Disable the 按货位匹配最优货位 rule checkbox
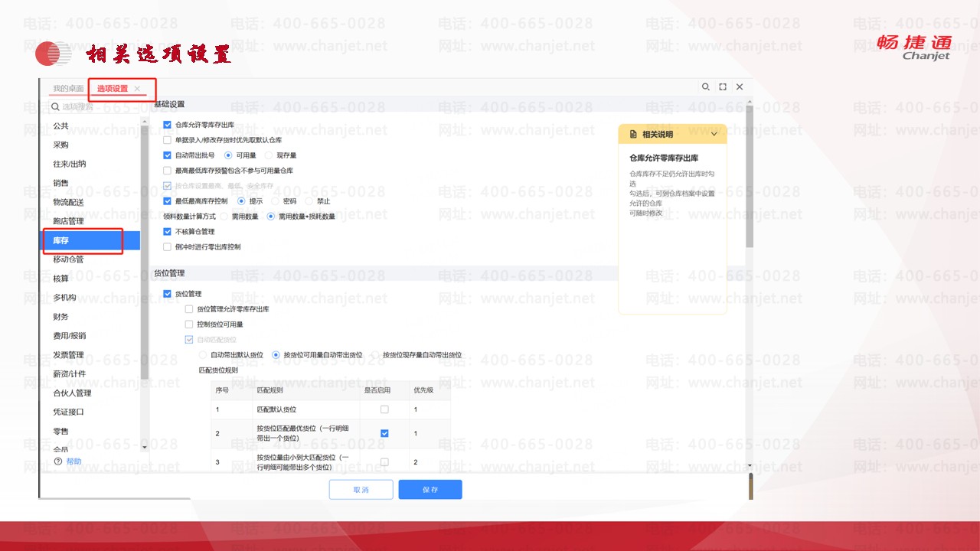 (x=384, y=433)
